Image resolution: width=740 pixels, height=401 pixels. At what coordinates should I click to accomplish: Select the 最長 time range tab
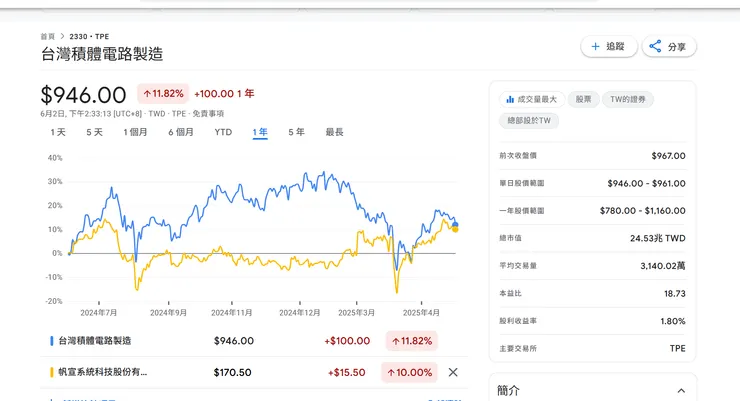(x=334, y=132)
